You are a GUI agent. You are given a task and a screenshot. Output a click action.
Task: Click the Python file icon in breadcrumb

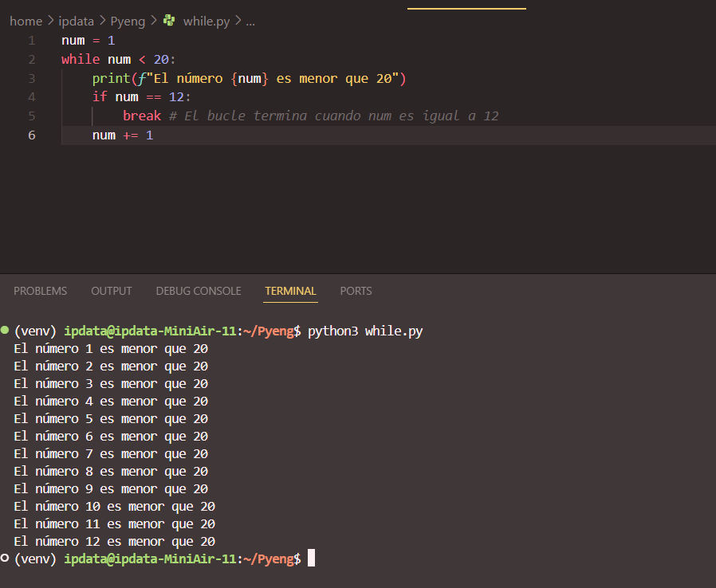click(169, 21)
